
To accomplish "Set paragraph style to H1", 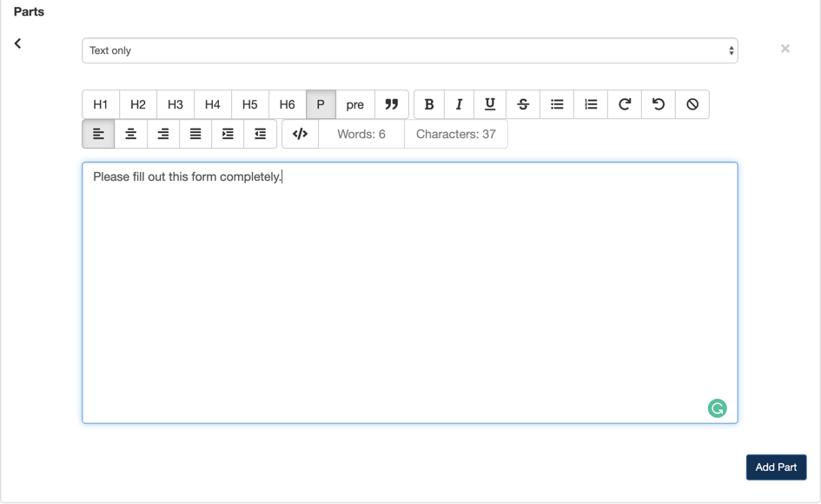I will 101,104.
